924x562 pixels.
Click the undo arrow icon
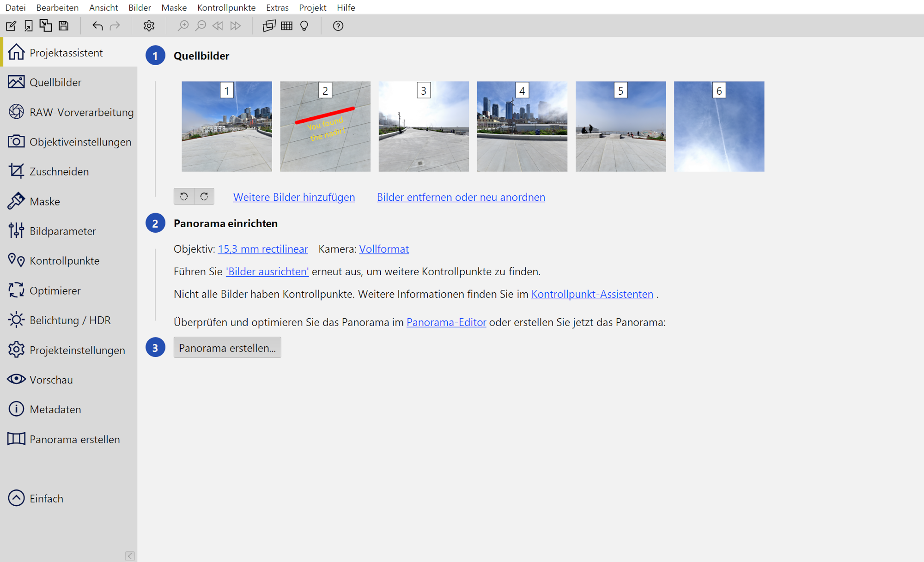97,26
